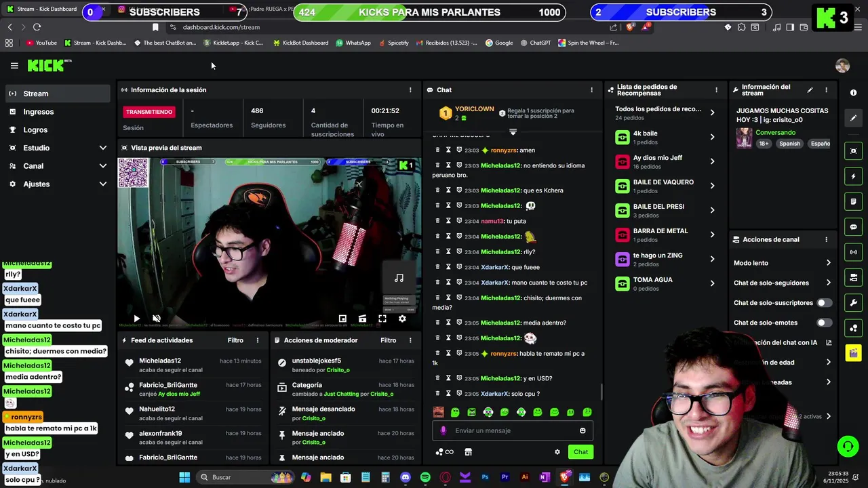Open the Spin the Wheel bookmark

point(589,43)
